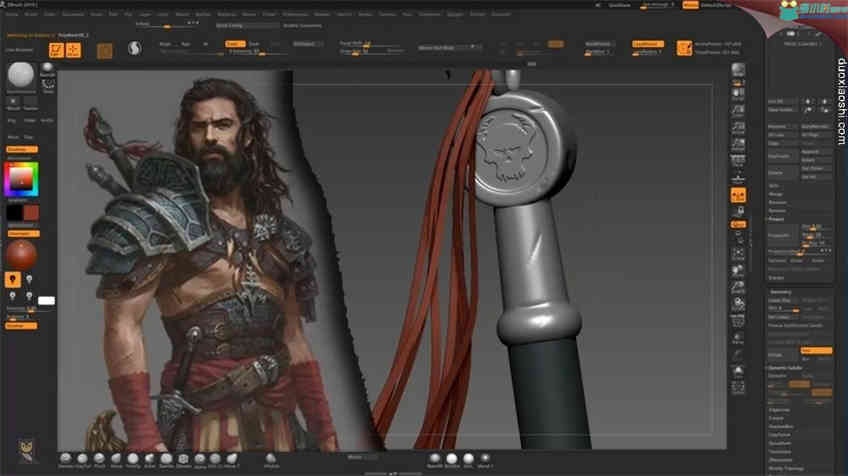Toggle Persp perspective icon
This screenshot has height=476, width=848.
coord(738,161)
